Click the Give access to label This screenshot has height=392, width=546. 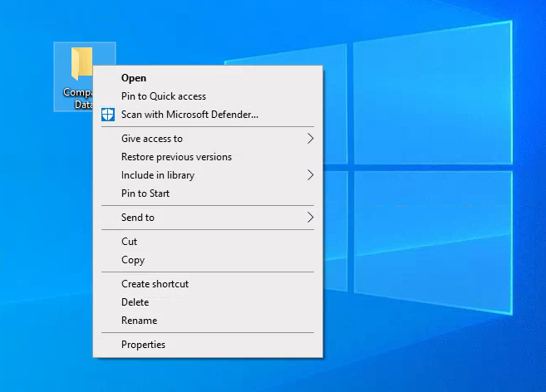[152, 139]
